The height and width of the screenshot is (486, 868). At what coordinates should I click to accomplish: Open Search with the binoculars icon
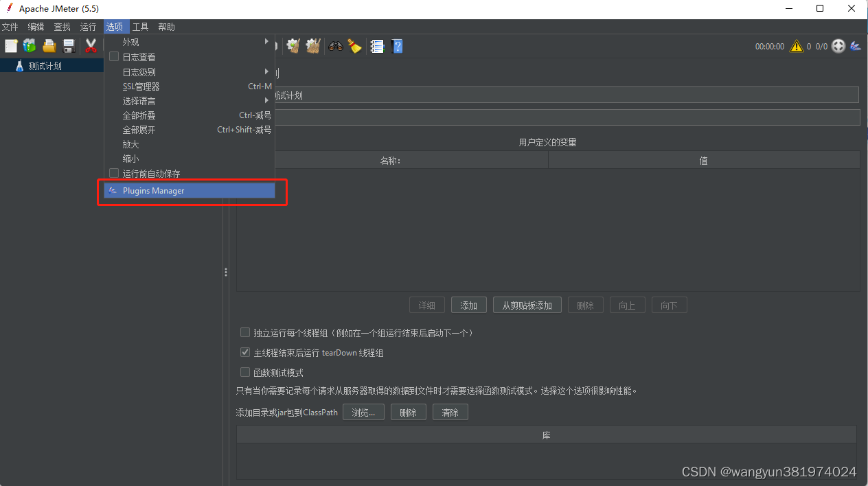click(x=336, y=46)
